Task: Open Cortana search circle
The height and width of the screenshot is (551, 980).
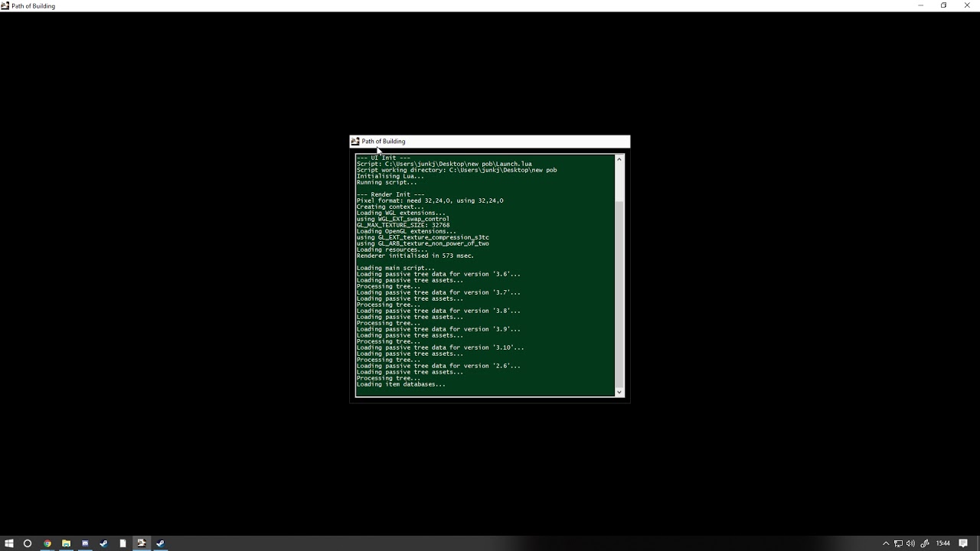Action: click(x=28, y=543)
